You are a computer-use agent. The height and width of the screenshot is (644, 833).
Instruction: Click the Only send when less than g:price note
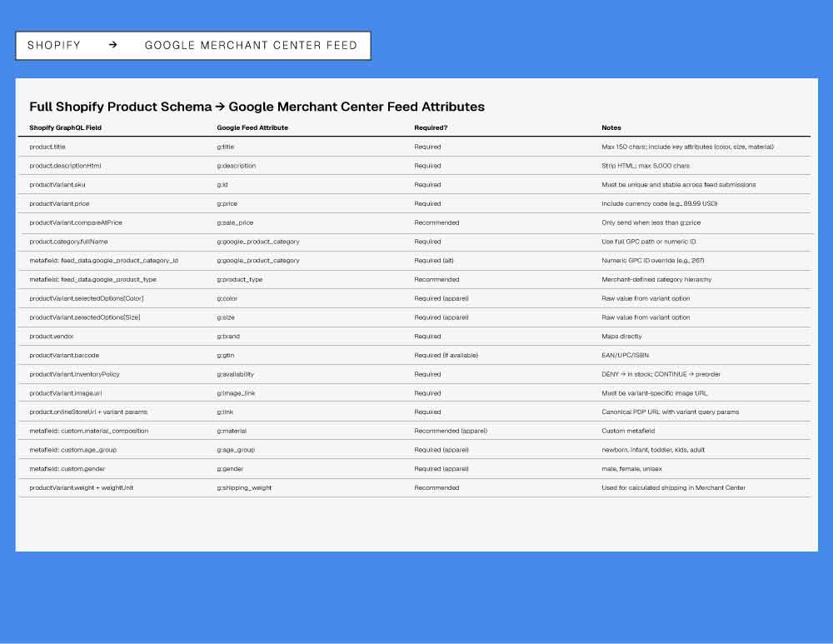(651, 222)
